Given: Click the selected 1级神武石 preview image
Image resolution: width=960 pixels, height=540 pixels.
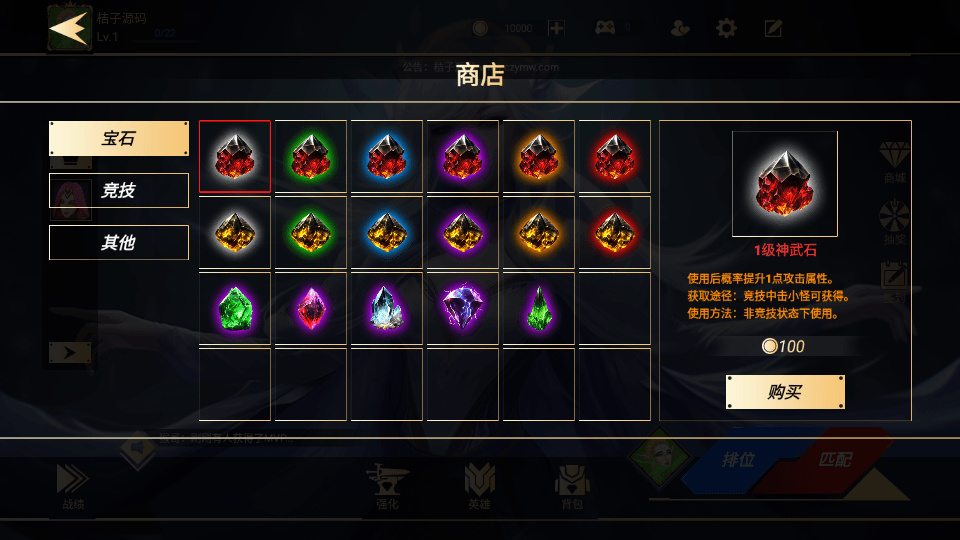Looking at the screenshot, I should point(785,184).
